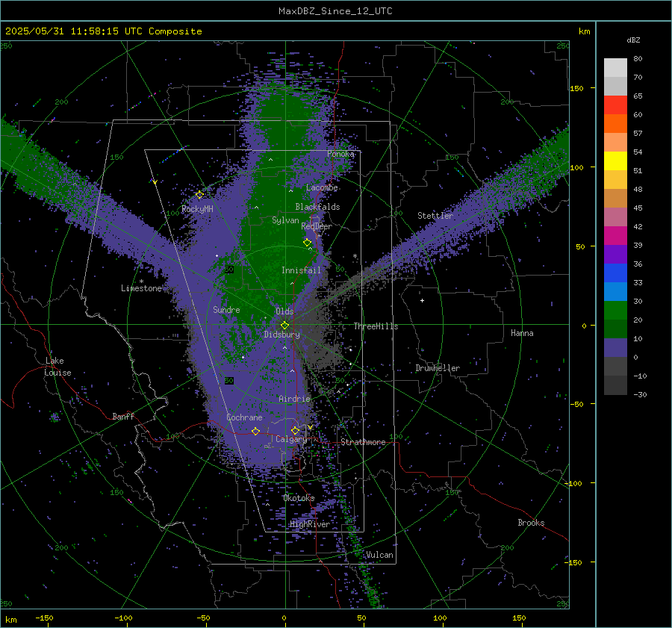
Task: Click the yellow diamond marker above Calgary label
Action: [x=295, y=430]
